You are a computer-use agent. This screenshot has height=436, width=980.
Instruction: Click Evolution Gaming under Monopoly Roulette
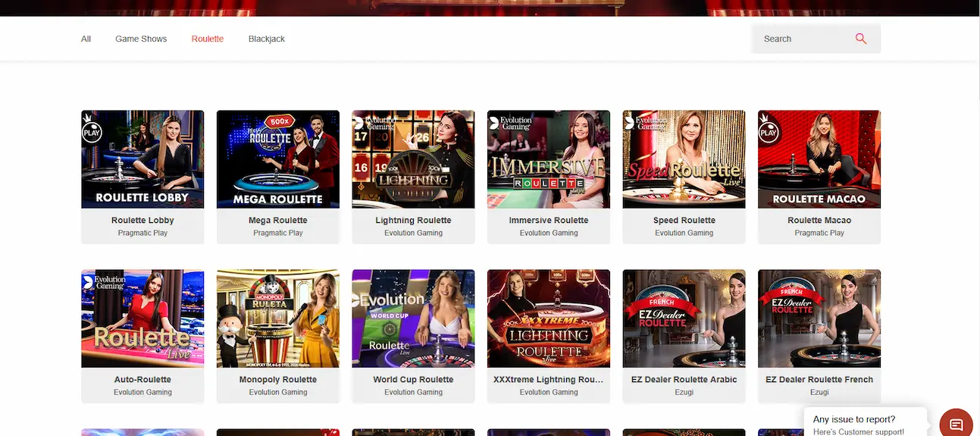click(278, 392)
